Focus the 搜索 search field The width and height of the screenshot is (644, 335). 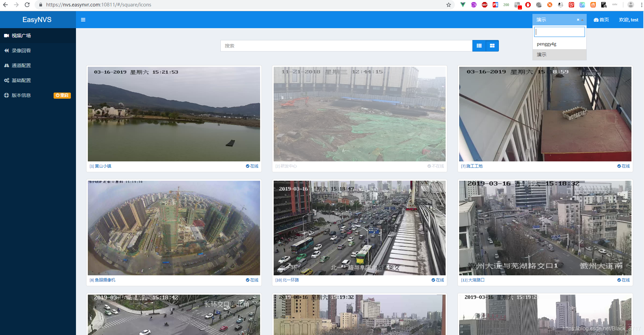(x=346, y=46)
